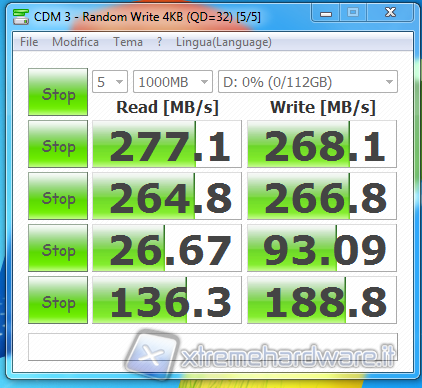Click the 93.09 write result cell

pyautogui.click(x=322, y=248)
